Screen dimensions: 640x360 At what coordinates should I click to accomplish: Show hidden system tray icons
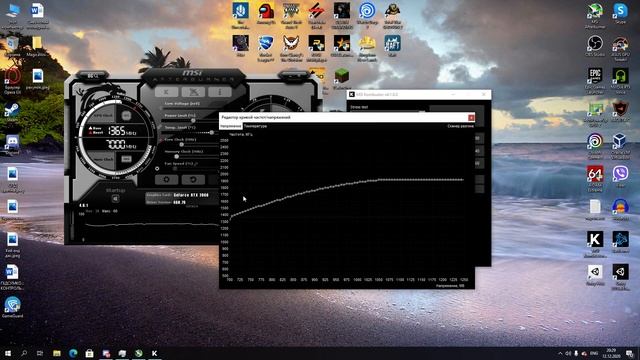click(x=560, y=353)
